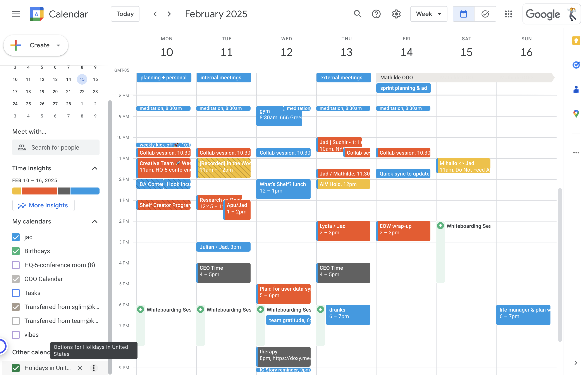588x375 pixels.
Task: Click the blue Time Insights bar segment
Action: click(x=85, y=191)
